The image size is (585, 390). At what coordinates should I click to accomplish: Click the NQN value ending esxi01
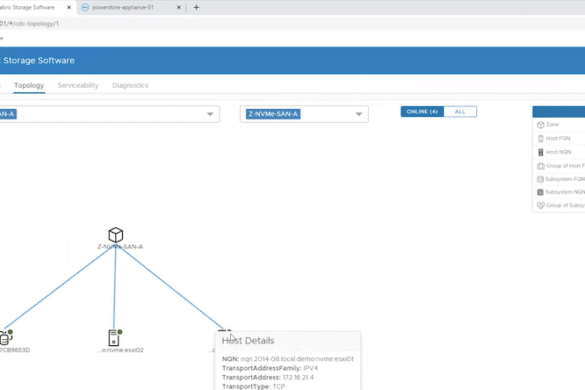pyautogui.click(x=297, y=359)
